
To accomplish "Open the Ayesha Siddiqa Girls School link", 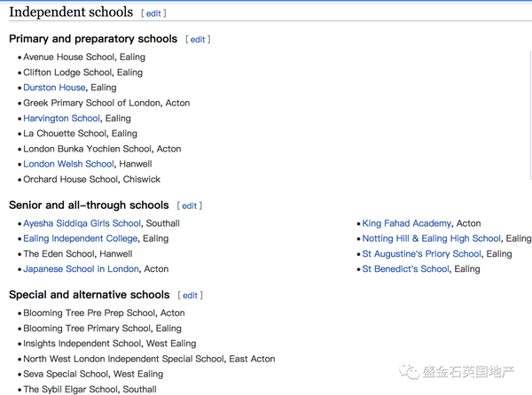I will click(82, 223).
